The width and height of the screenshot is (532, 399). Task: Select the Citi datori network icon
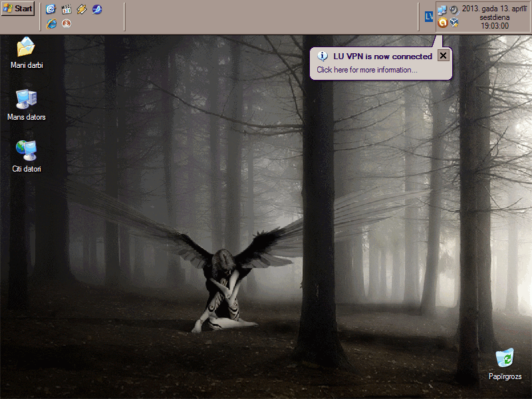(x=27, y=156)
